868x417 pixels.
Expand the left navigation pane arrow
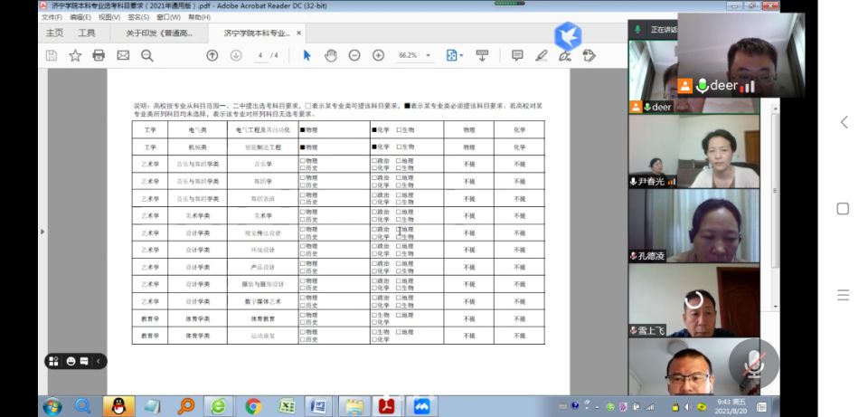pyautogui.click(x=42, y=232)
